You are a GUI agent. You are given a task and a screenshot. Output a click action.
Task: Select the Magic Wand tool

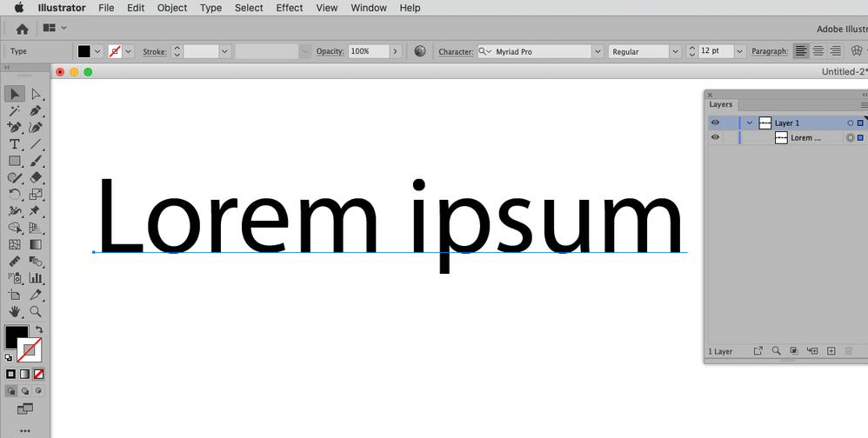[x=15, y=111]
